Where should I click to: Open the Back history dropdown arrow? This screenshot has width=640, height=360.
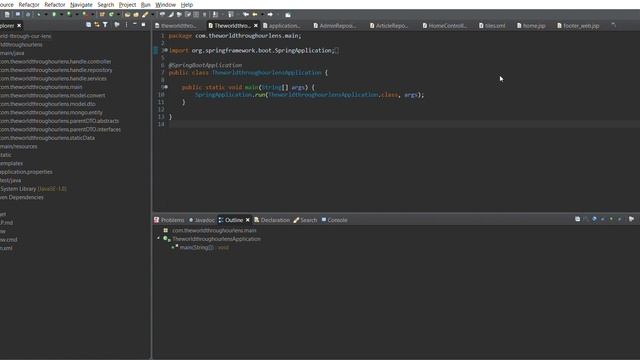coord(262,14)
